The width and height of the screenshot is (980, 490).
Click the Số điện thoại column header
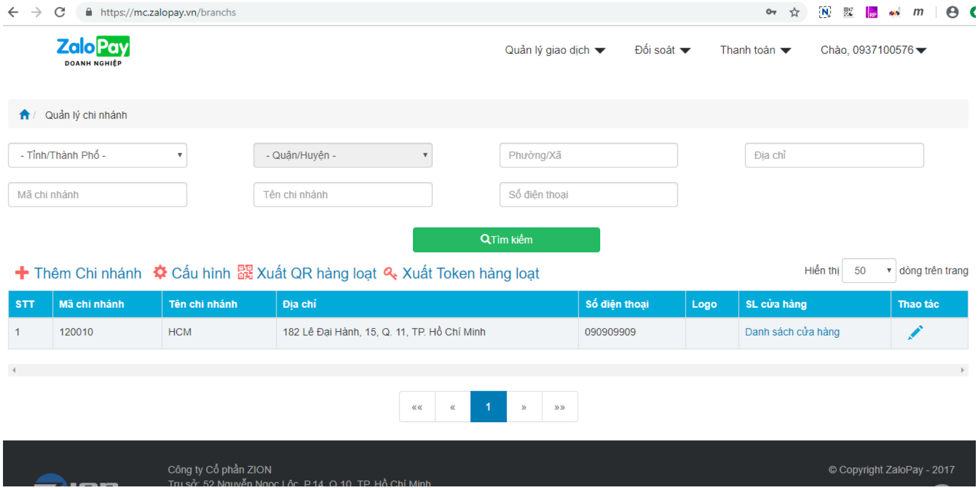[x=631, y=304]
